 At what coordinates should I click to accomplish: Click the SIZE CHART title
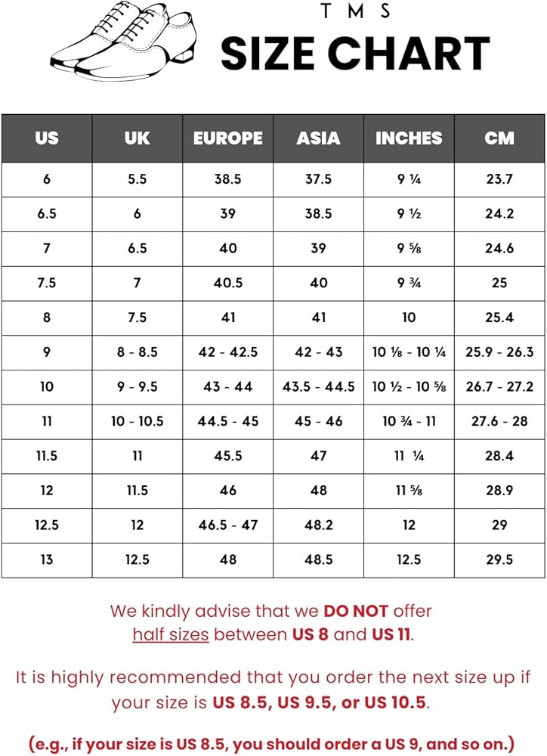point(355,54)
